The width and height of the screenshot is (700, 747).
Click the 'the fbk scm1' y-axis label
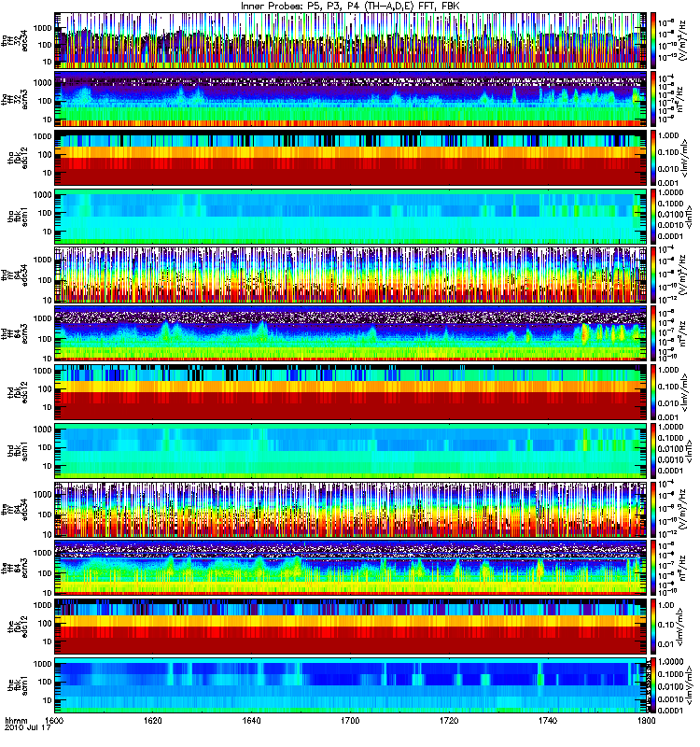18,685
